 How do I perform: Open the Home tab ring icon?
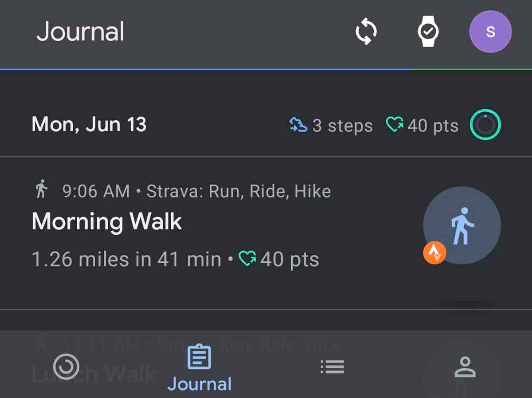click(66, 366)
